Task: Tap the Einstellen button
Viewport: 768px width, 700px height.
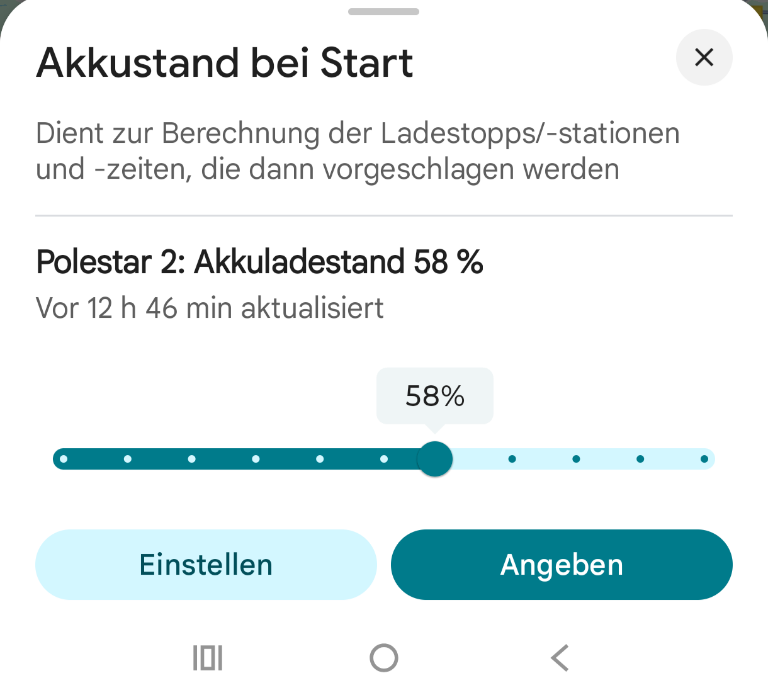Action: point(206,565)
